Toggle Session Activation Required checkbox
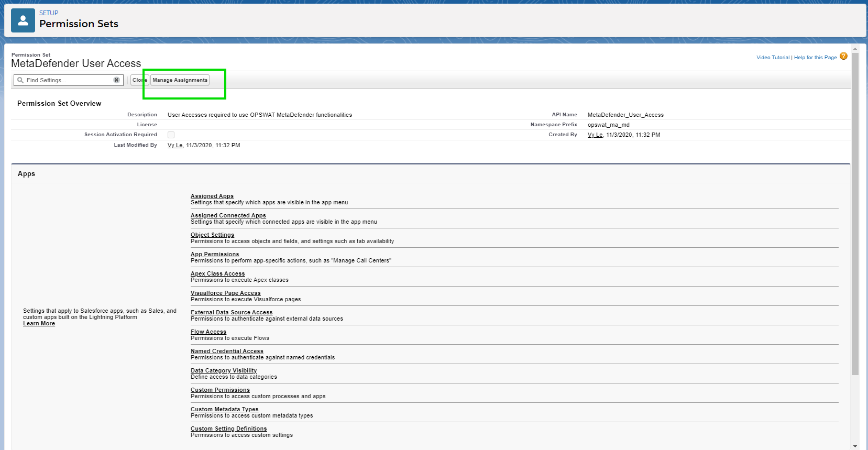868x450 pixels. pos(171,135)
